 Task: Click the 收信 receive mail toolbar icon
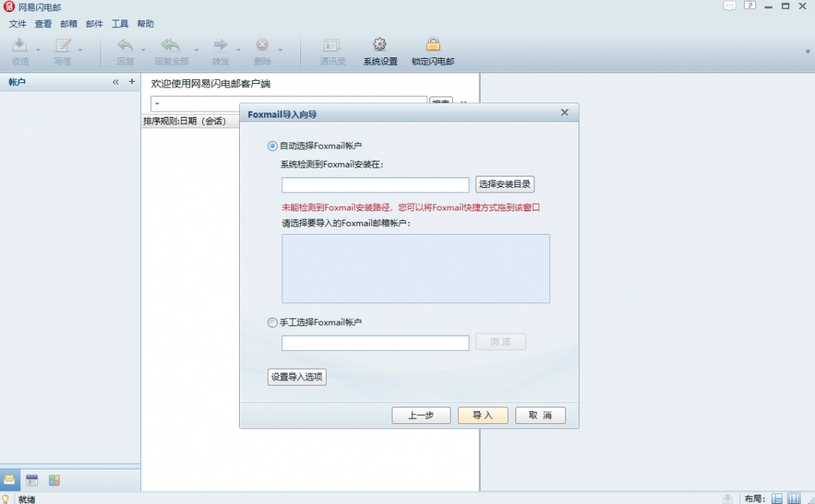click(20, 45)
